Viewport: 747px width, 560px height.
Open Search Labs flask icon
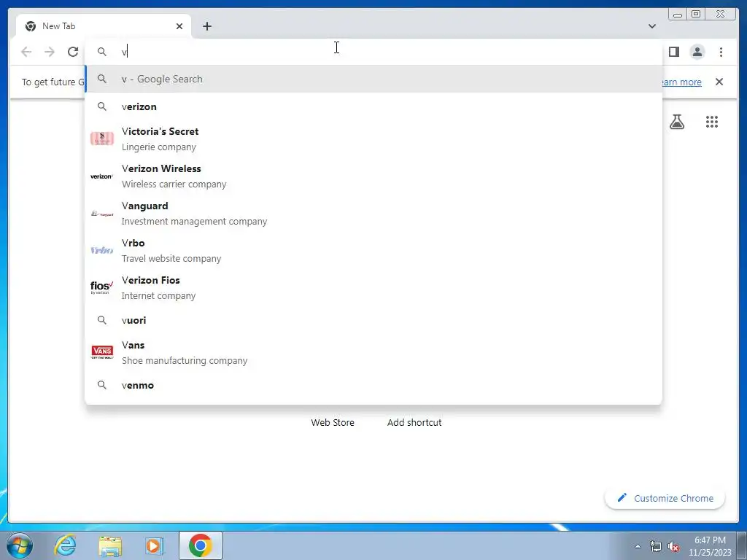676,122
